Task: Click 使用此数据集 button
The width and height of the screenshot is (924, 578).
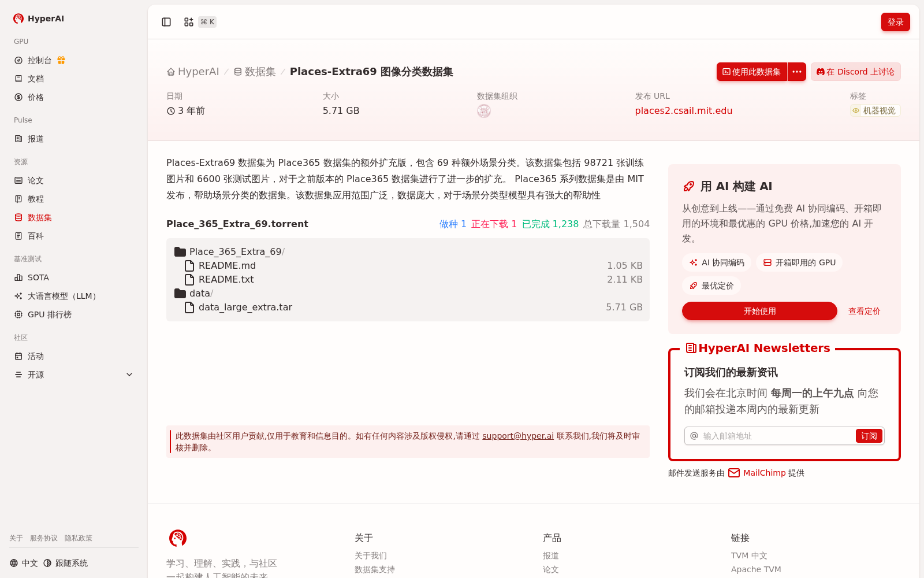Action: tap(752, 72)
